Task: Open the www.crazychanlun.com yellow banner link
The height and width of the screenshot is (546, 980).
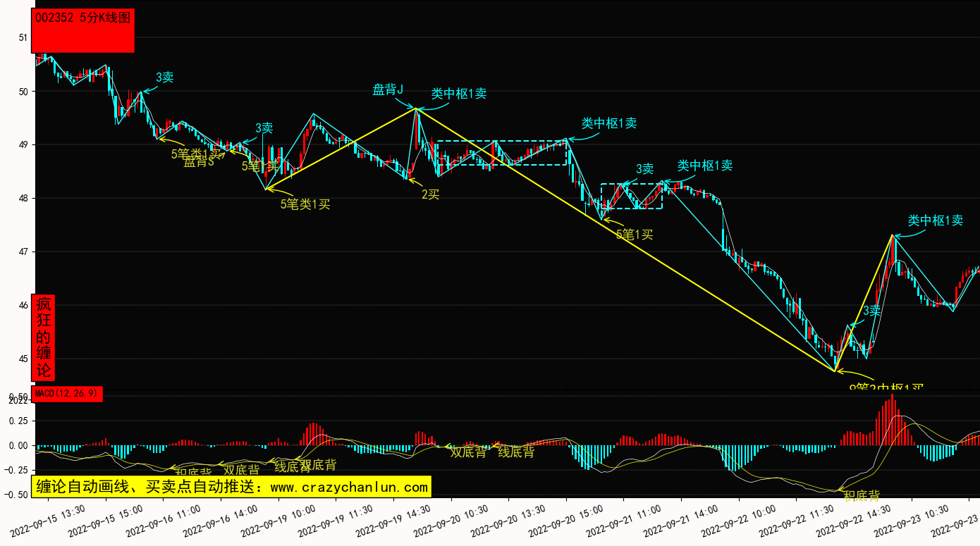Action: [x=231, y=487]
